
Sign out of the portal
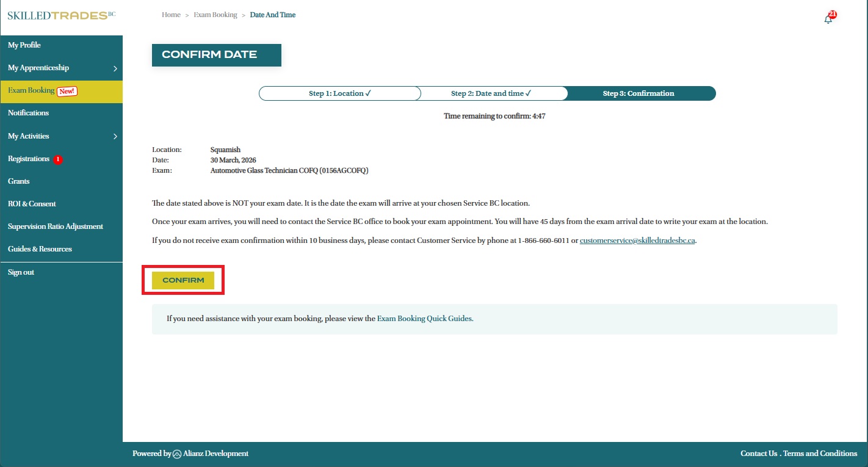21,272
